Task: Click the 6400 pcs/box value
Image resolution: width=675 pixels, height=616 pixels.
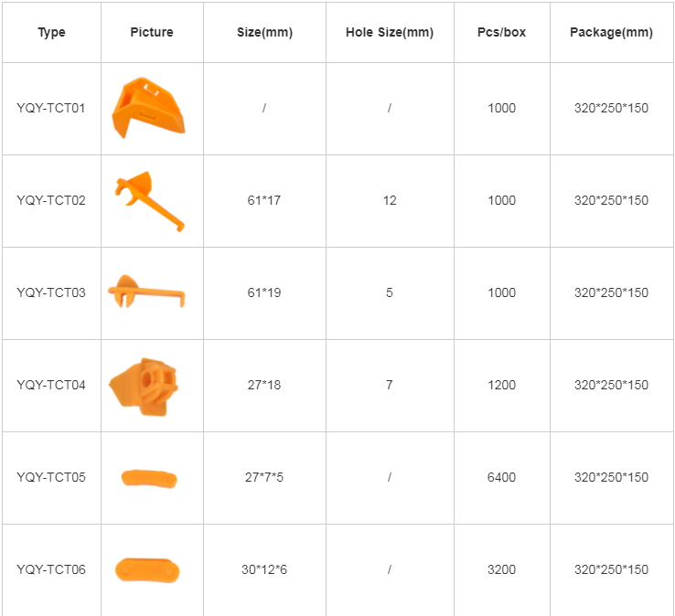Action: (x=501, y=477)
